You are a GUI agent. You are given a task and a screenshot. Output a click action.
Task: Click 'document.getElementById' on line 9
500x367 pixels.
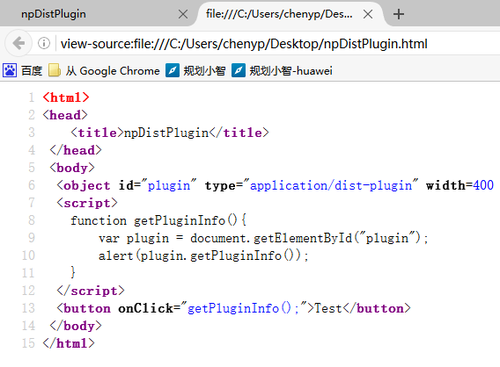coord(271,238)
